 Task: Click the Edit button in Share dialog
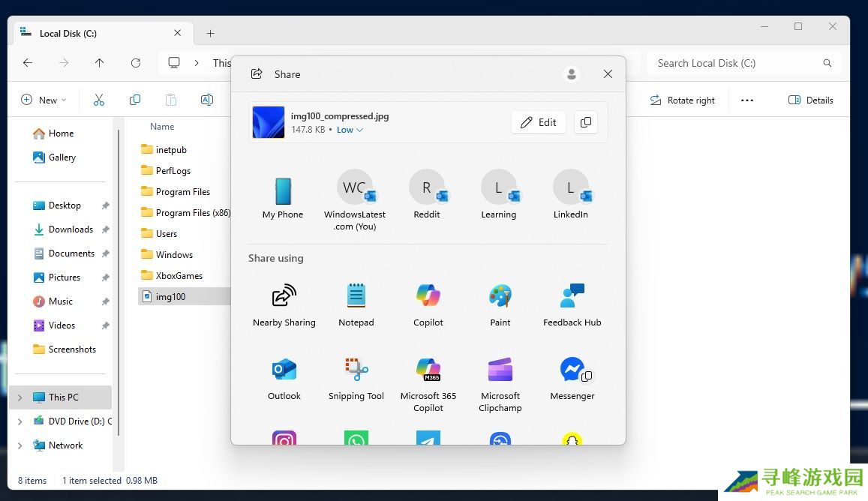click(539, 122)
